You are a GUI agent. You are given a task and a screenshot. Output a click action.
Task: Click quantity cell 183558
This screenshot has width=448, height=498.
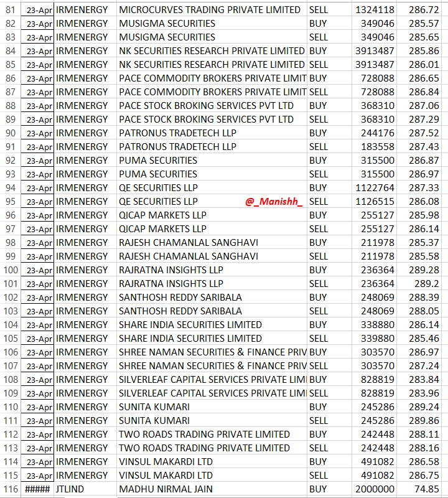pos(374,146)
